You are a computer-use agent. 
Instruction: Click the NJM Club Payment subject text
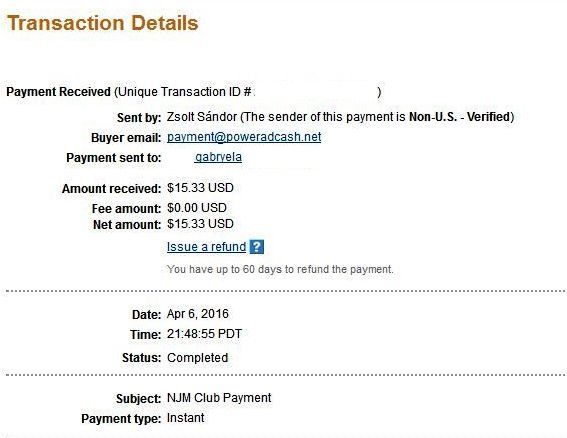point(219,398)
